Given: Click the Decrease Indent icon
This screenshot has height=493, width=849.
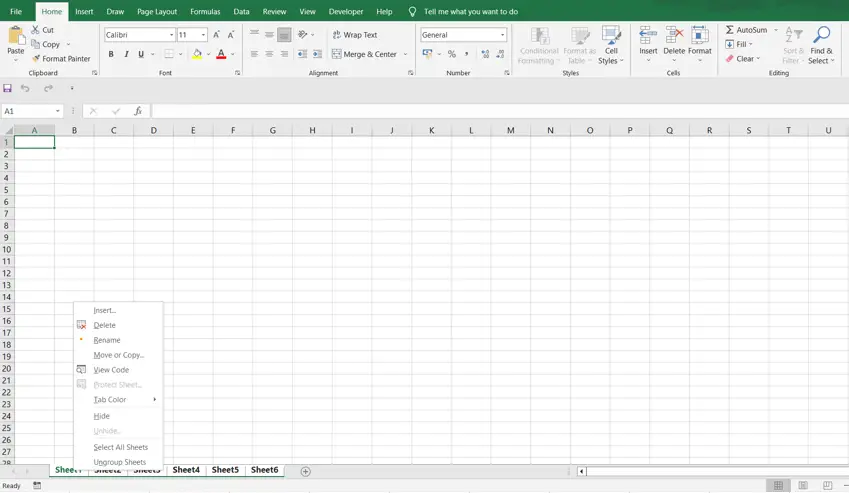Looking at the screenshot, I should [302, 54].
